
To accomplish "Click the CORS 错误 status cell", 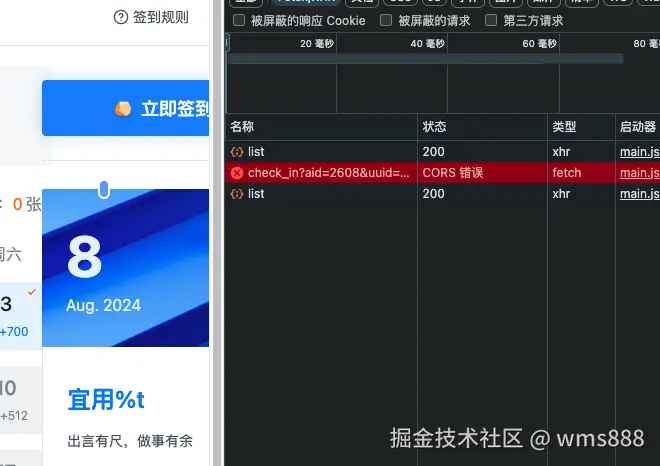I will (x=452, y=173).
